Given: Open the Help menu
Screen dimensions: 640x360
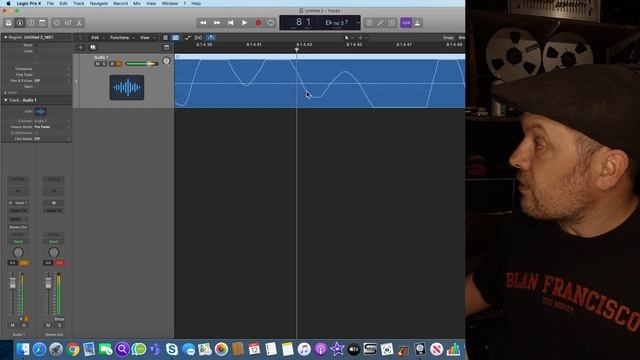Looking at the screenshot, I should coord(196,3).
